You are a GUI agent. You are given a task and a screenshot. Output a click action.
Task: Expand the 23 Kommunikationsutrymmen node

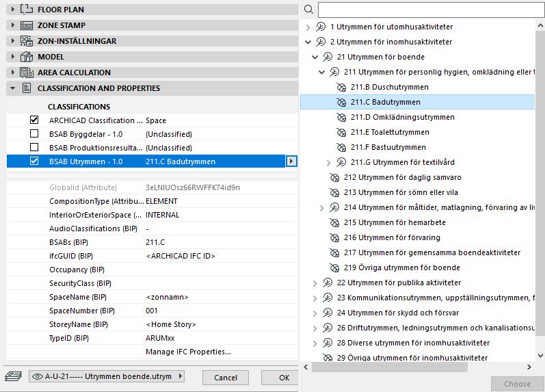point(315,298)
